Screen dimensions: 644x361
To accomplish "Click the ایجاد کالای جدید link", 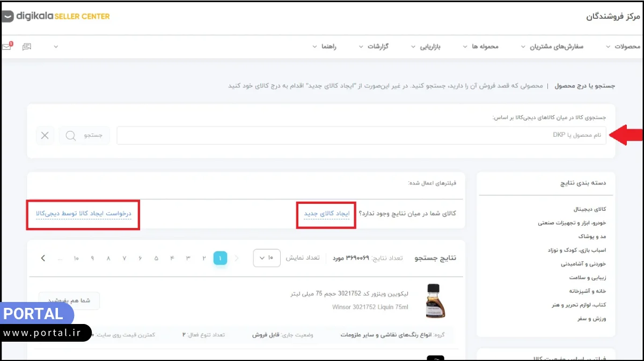I will tap(326, 213).
